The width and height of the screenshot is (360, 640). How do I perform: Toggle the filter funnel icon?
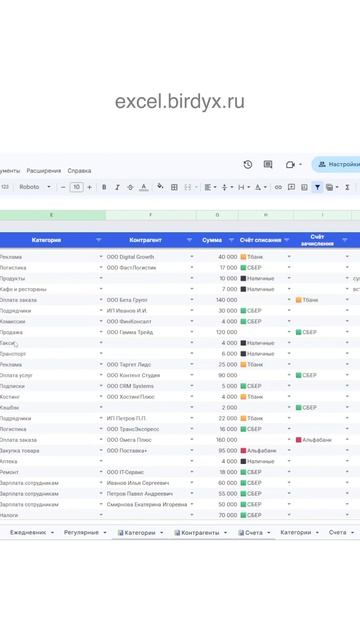point(317,187)
